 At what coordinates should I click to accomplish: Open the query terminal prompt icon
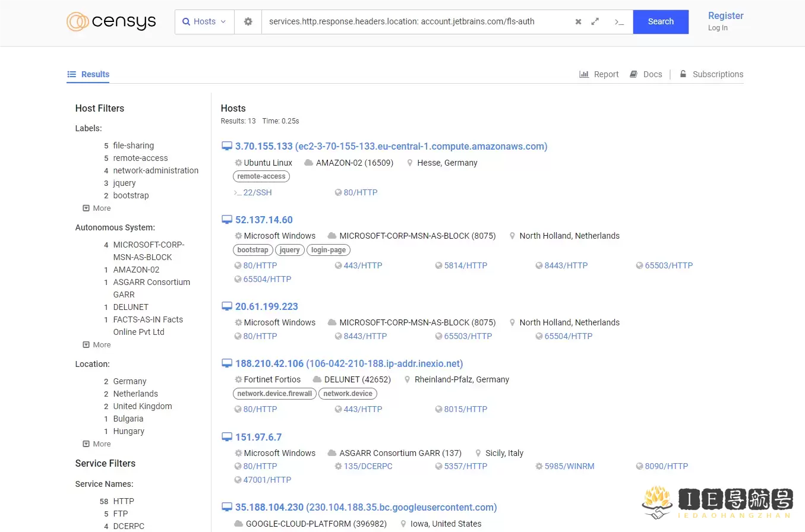[619, 22]
